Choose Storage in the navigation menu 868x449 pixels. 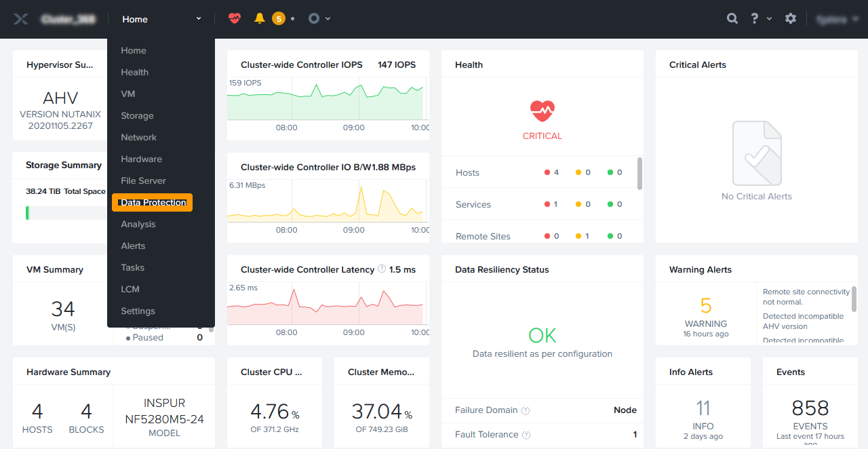pyautogui.click(x=137, y=115)
